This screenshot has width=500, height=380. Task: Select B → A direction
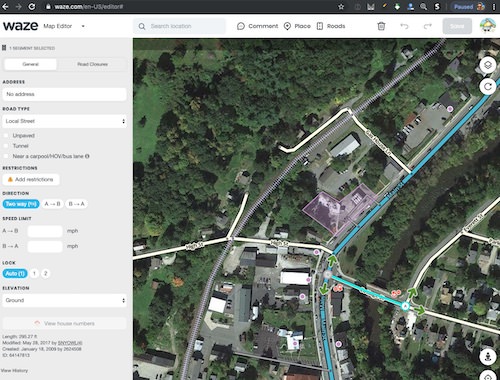(x=76, y=204)
